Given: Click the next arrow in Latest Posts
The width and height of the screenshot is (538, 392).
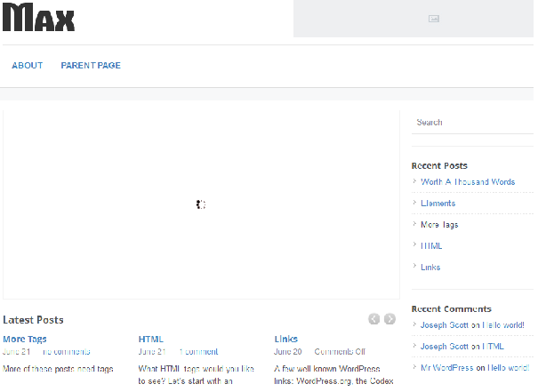Looking at the screenshot, I should [x=389, y=319].
